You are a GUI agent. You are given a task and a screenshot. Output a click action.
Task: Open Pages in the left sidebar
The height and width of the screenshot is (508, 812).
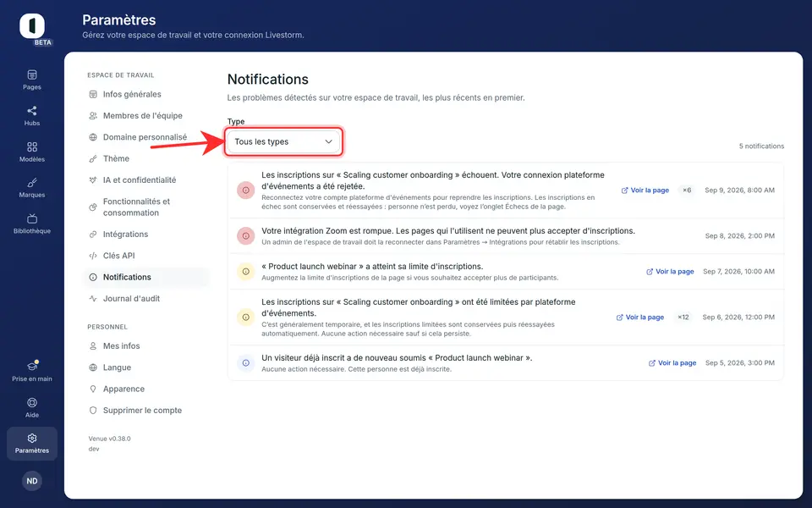tap(32, 80)
